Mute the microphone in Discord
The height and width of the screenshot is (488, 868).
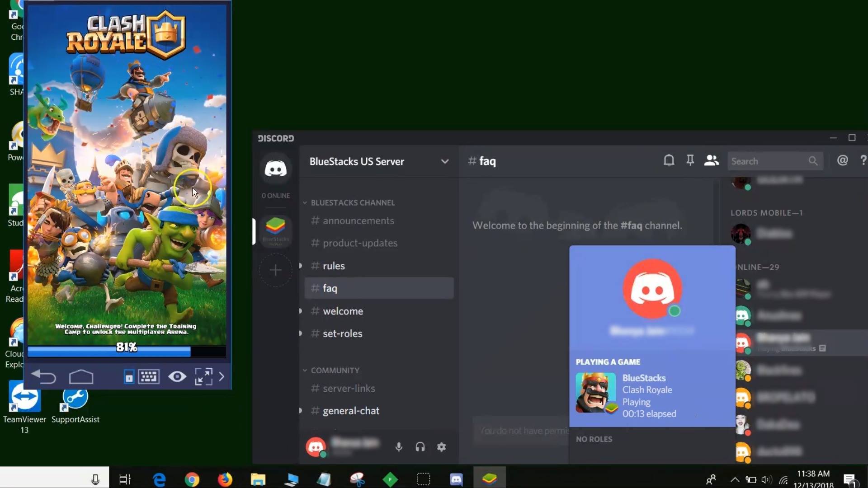(399, 447)
